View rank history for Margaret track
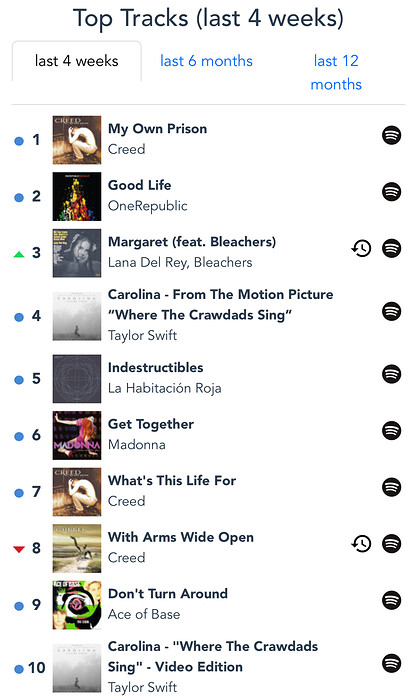Image resolution: width=417 pixels, height=700 pixels. (361, 248)
